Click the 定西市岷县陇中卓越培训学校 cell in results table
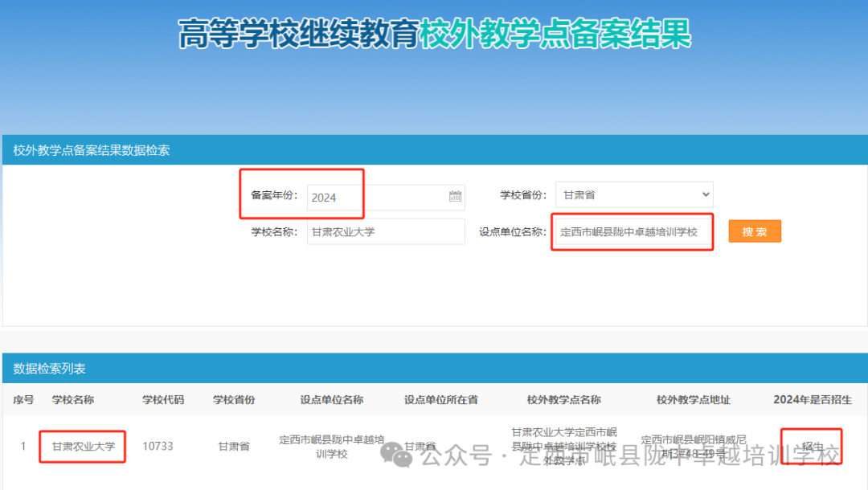Screen dimensions: 868x490 (x=332, y=447)
